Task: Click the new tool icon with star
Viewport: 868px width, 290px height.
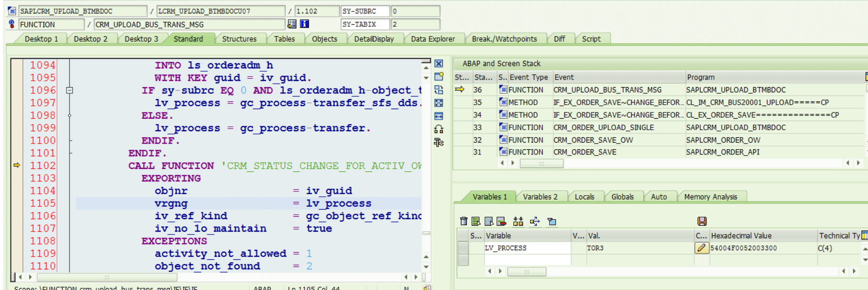Action: (x=439, y=77)
